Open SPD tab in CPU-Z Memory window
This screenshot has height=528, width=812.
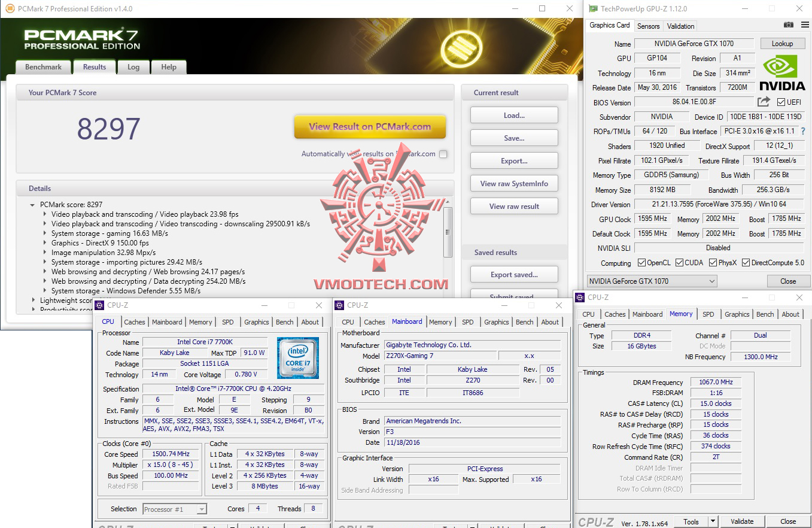click(x=708, y=314)
